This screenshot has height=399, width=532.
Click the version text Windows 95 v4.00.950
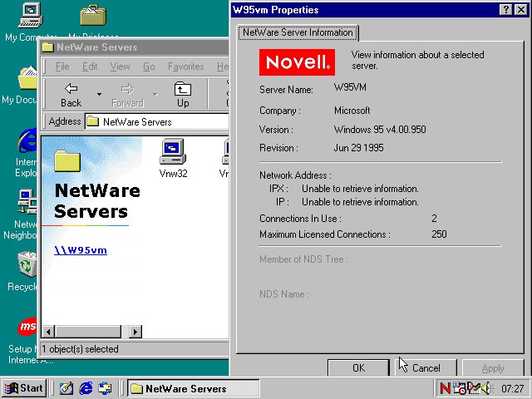380,130
